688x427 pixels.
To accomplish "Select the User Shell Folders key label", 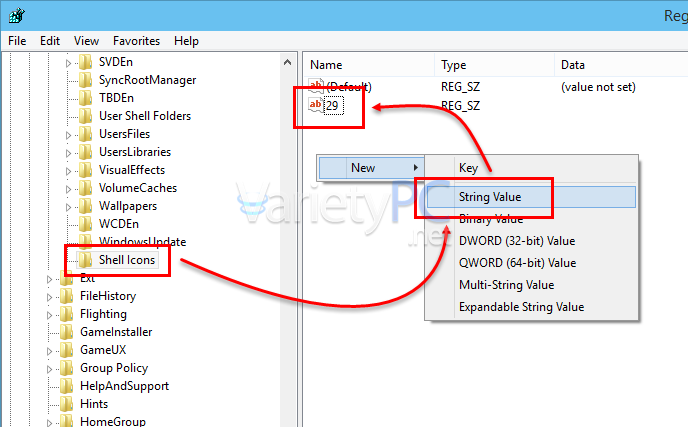I will click(x=145, y=116).
